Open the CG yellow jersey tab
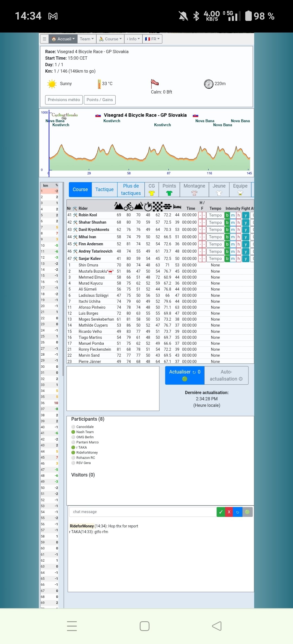This screenshot has height=644, width=293. point(152,189)
